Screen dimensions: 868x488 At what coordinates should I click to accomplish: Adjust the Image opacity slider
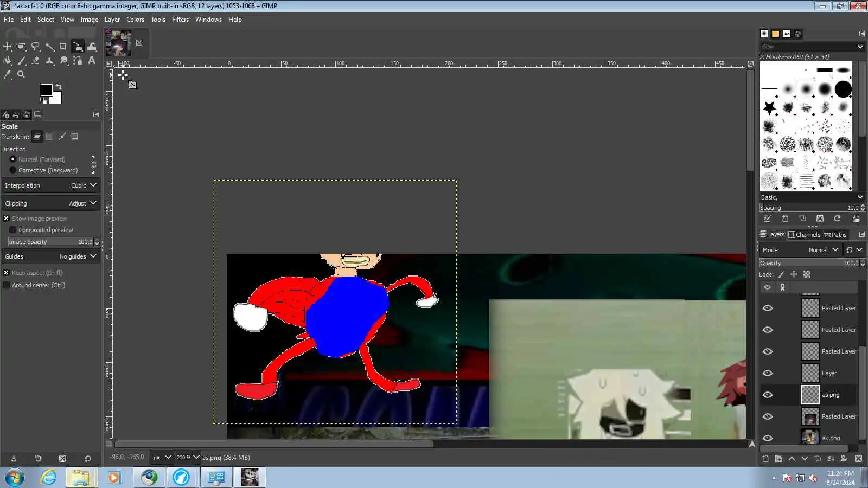click(x=51, y=242)
